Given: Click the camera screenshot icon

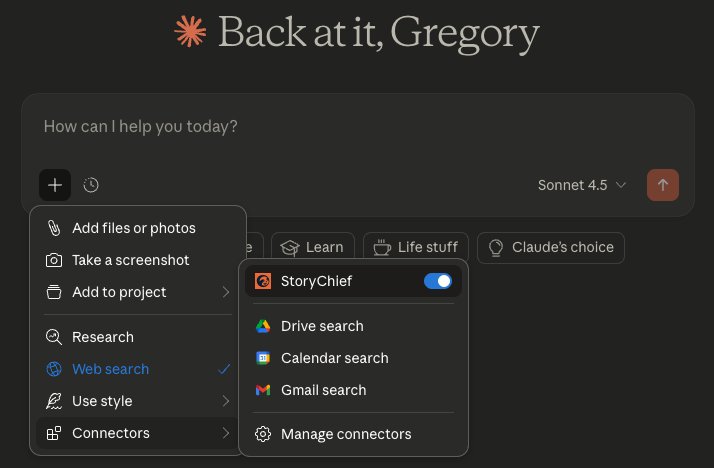Looking at the screenshot, I should pyautogui.click(x=54, y=260).
